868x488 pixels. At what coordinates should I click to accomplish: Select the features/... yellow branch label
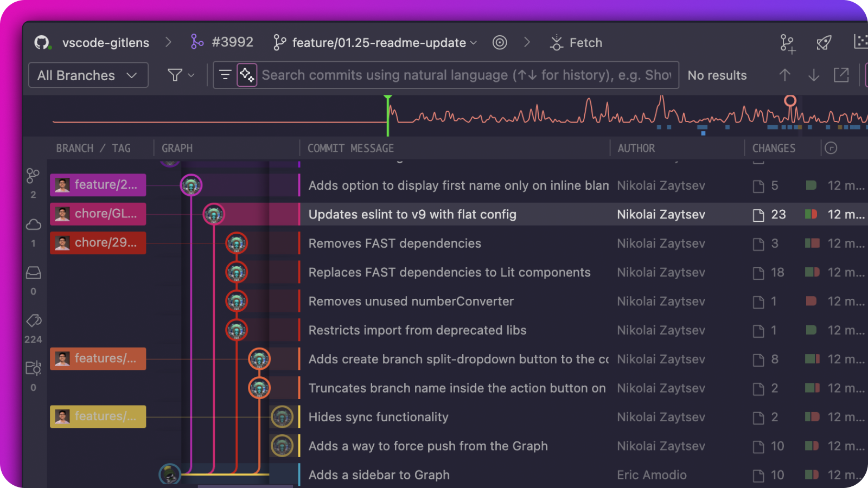pyautogui.click(x=98, y=416)
